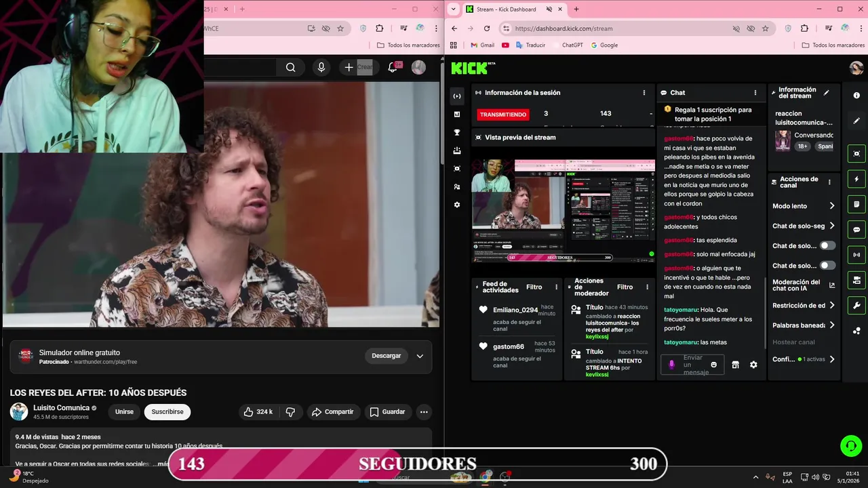Screen dimensions: 868x488
Task: Open Moderación del chat con IA
Action: point(804,285)
